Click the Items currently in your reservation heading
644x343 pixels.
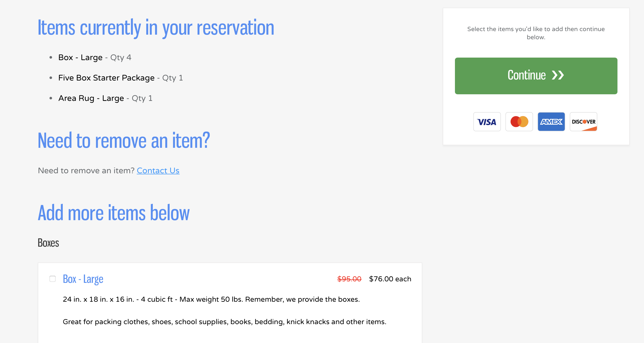[x=156, y=28]
